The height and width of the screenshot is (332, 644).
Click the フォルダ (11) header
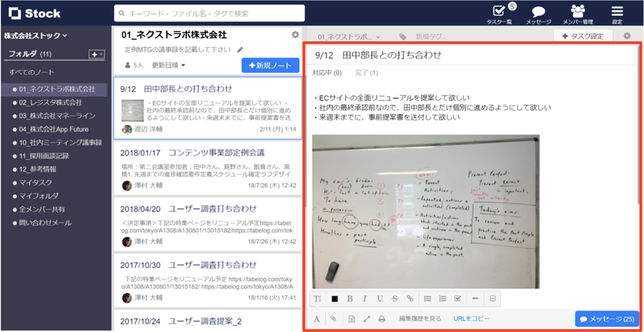(x=30, y=54)
